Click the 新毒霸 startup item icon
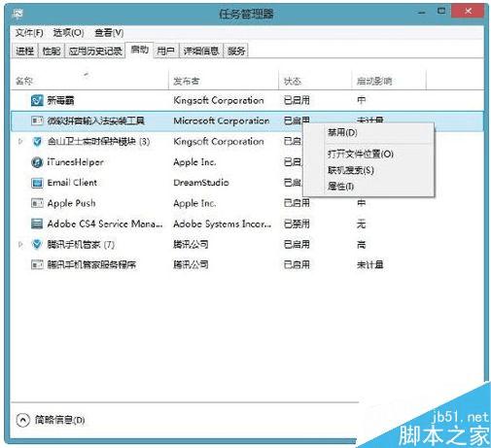491x448 pixels. tap(37, 100)
